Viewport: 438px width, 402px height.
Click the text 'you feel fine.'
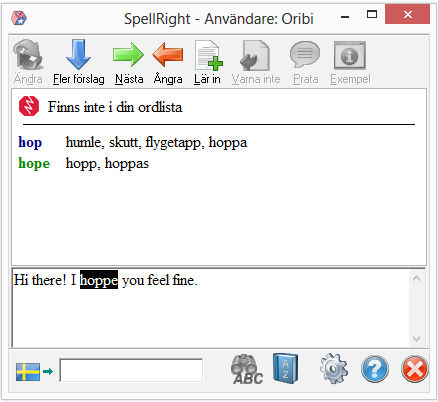tap(160, 280)
